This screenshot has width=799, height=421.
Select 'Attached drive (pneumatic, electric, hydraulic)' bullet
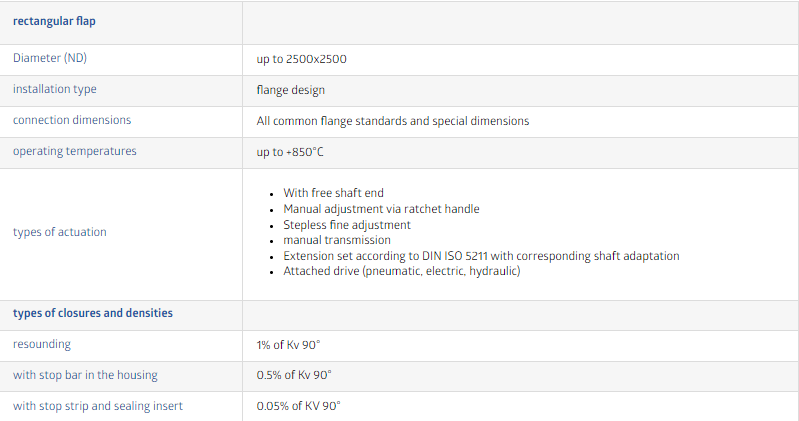pos(402,271)
